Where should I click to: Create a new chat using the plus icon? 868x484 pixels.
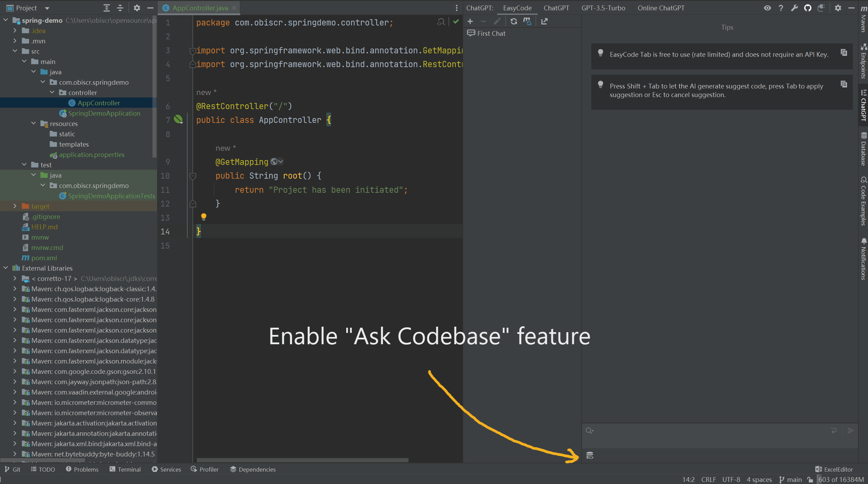pos(470,21)
